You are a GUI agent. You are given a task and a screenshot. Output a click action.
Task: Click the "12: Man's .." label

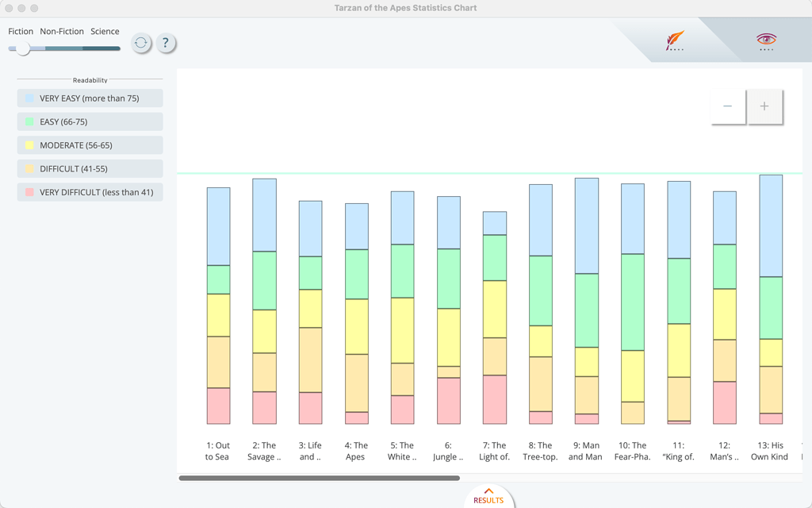pyautogui.click(x=724, y=451)
